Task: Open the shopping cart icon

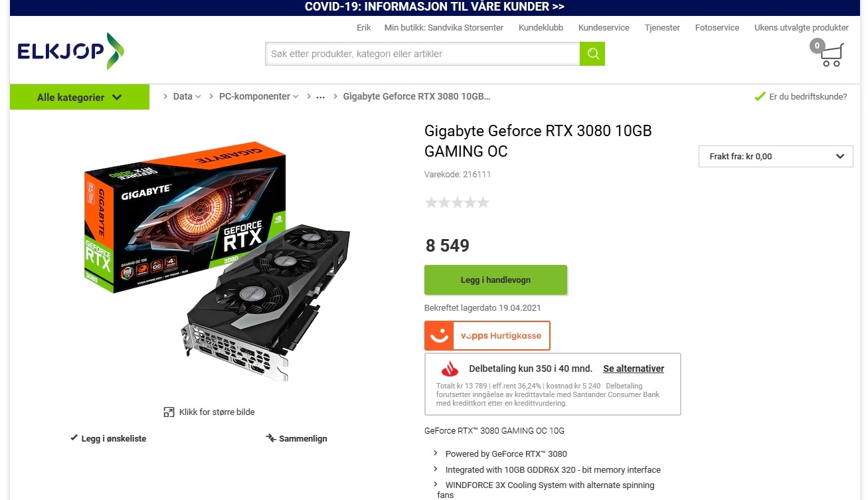Action: click(x=831, y=54)
